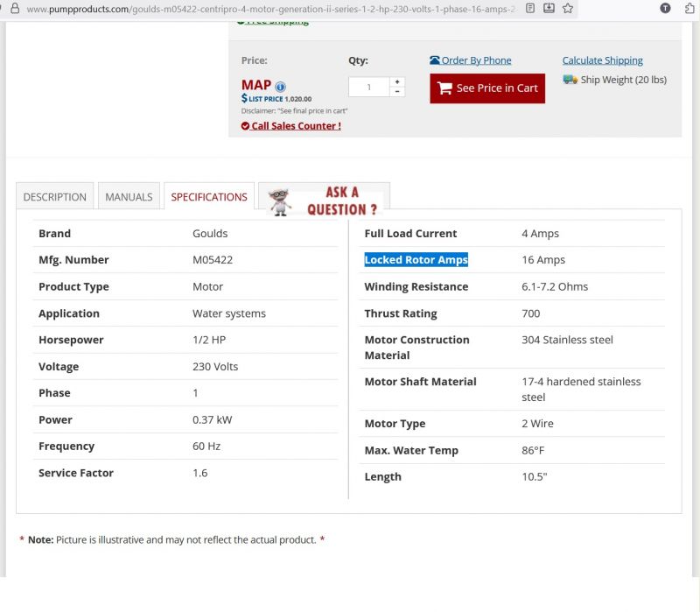
Task: Click the Calculate Shipping link
Action: [602, 60]
